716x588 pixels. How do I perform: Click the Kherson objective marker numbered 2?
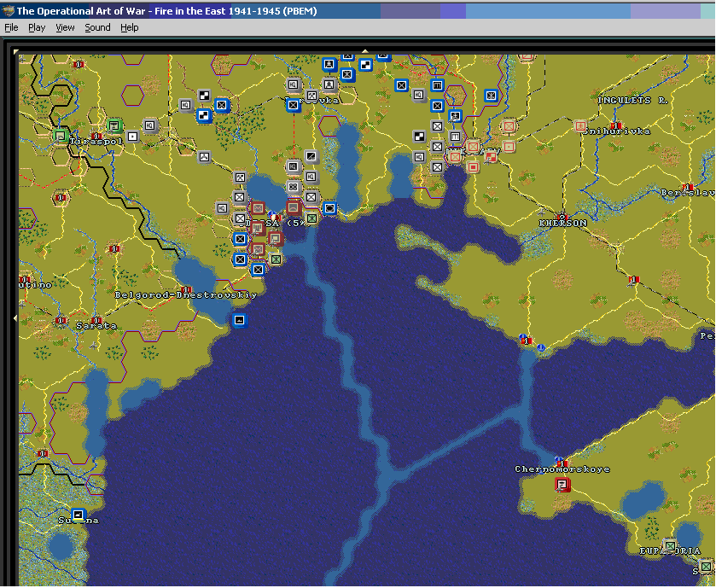tap(562, 217)
